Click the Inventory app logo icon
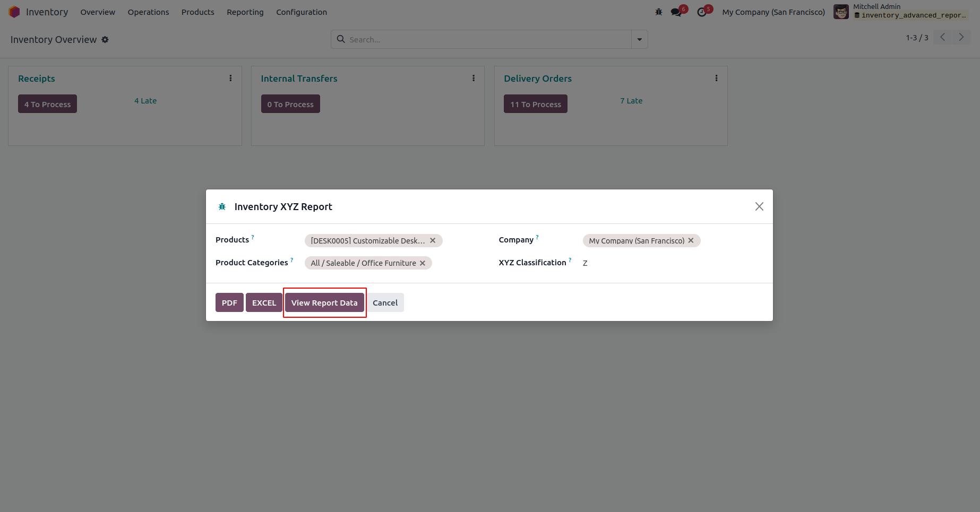 pos(14,12)
